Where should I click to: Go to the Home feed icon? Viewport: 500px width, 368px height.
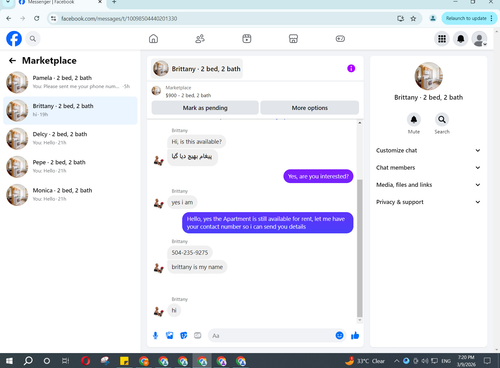click(x=153, y=39)
